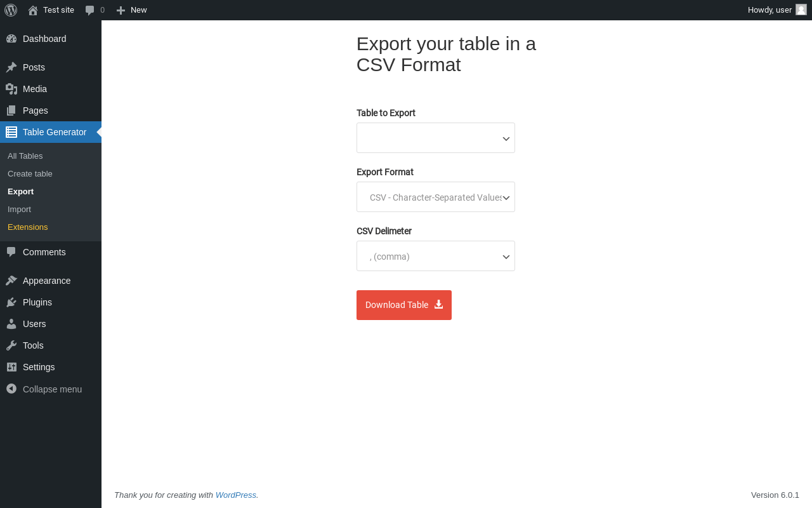Click the Download Table button
The image size is (812, 508).
[404, 305]
